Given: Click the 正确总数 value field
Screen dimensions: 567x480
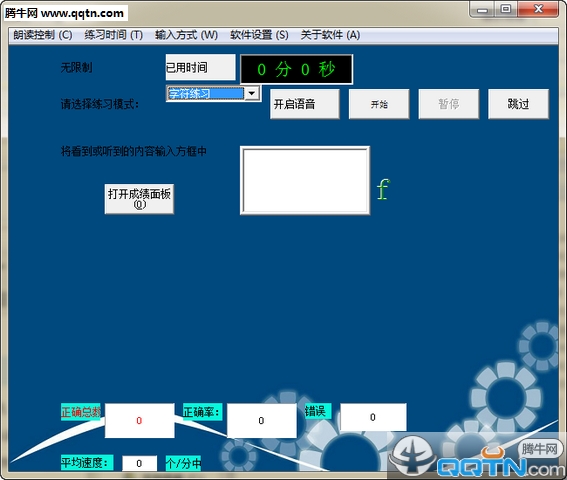Looking at the screenshot, I should tap(140, 421).
